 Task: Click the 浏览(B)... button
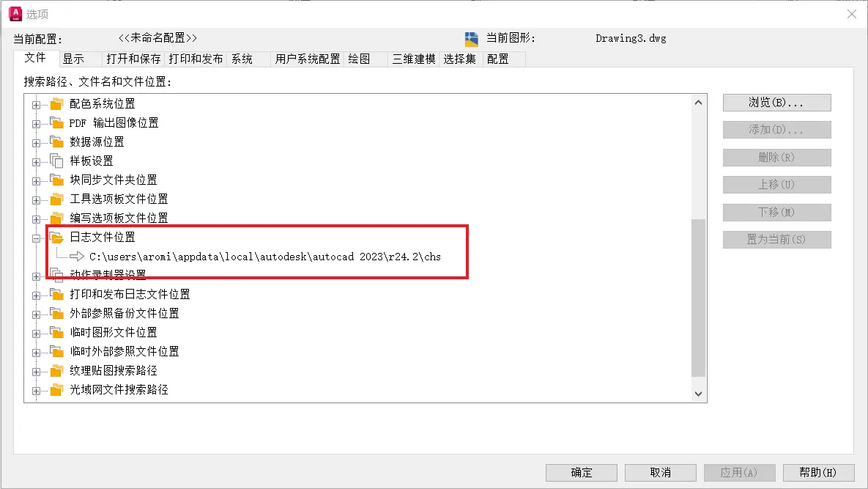point(776,103)
